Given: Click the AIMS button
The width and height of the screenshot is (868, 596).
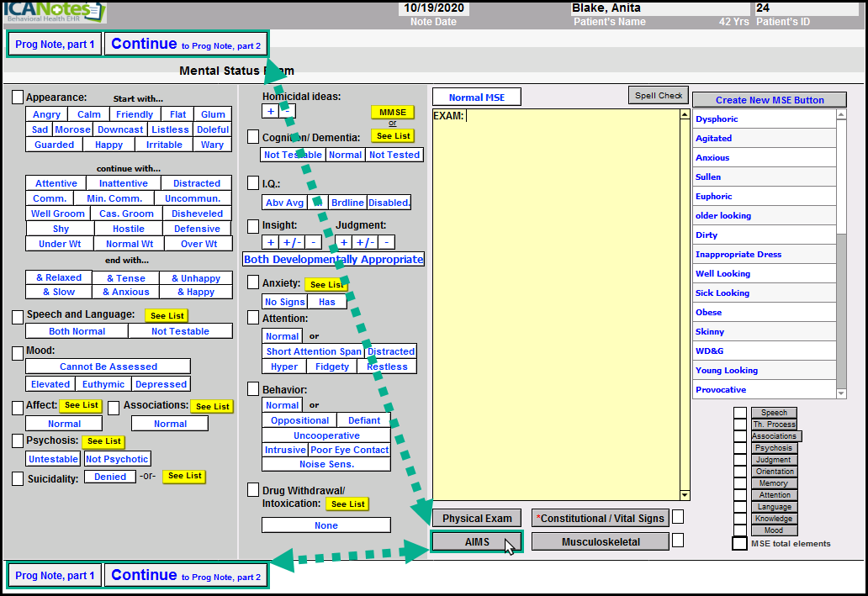Looking at the screenshot, I should coord(476,542).
